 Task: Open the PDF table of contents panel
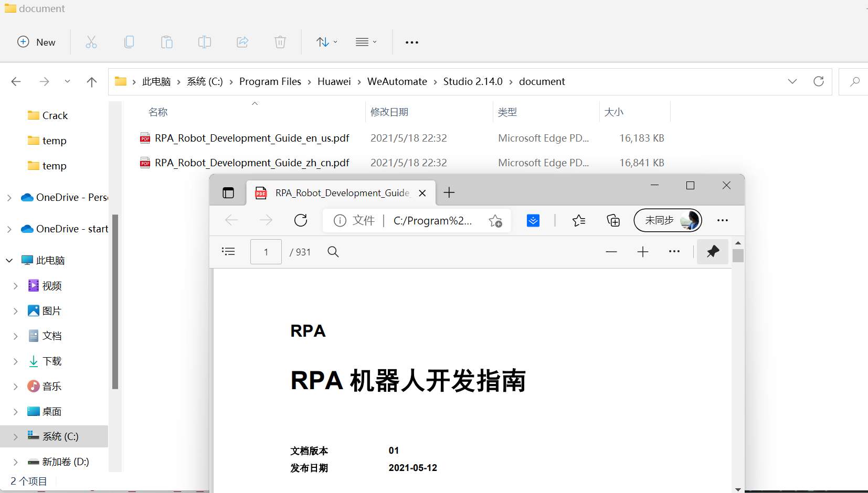point(228,252)
